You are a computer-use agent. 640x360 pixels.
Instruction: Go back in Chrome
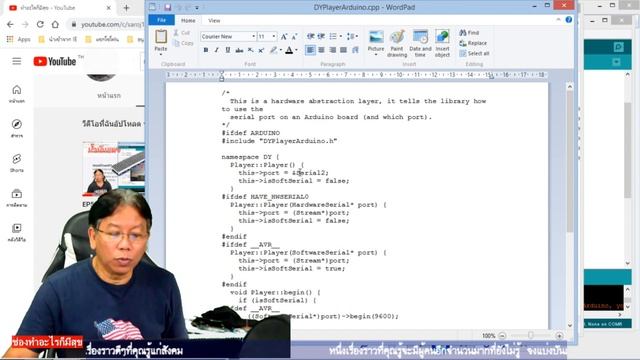pos(10,24)
